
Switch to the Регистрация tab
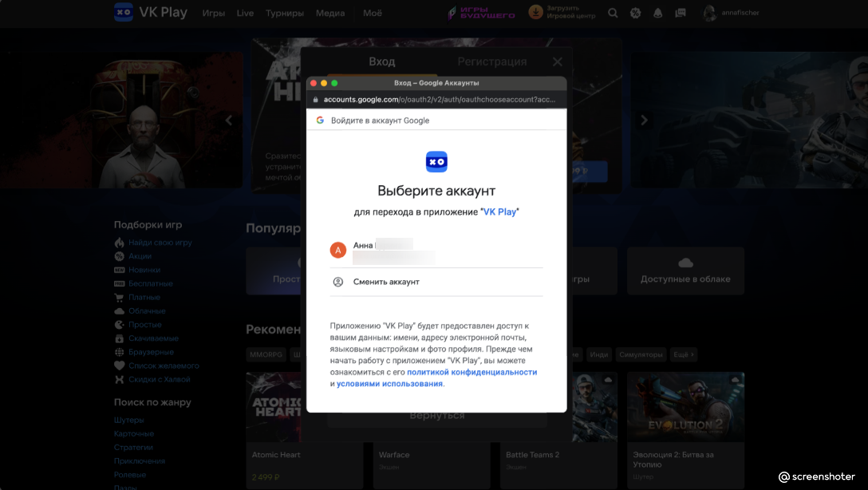(x=492, y=61)
